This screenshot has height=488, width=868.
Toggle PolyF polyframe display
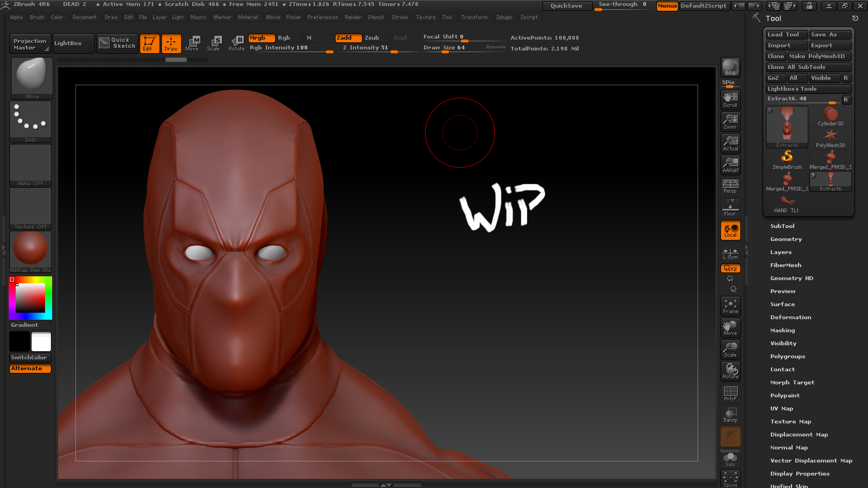[x=730, y=393]
